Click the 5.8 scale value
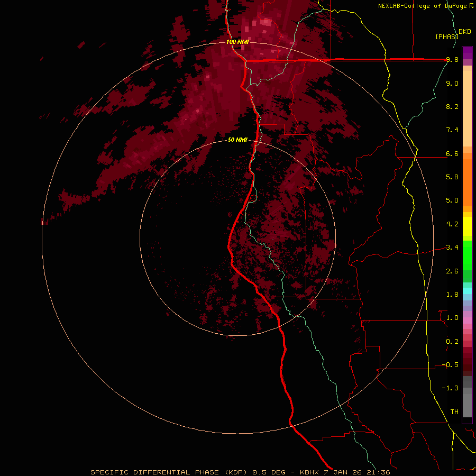 pos(452,177)
